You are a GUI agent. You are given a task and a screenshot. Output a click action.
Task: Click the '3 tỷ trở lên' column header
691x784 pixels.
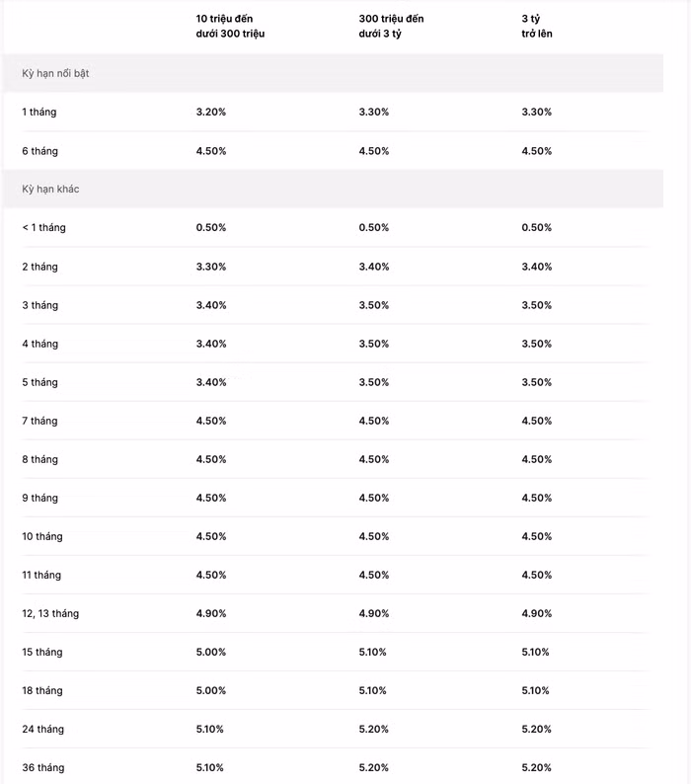click(x=537, y=26)
